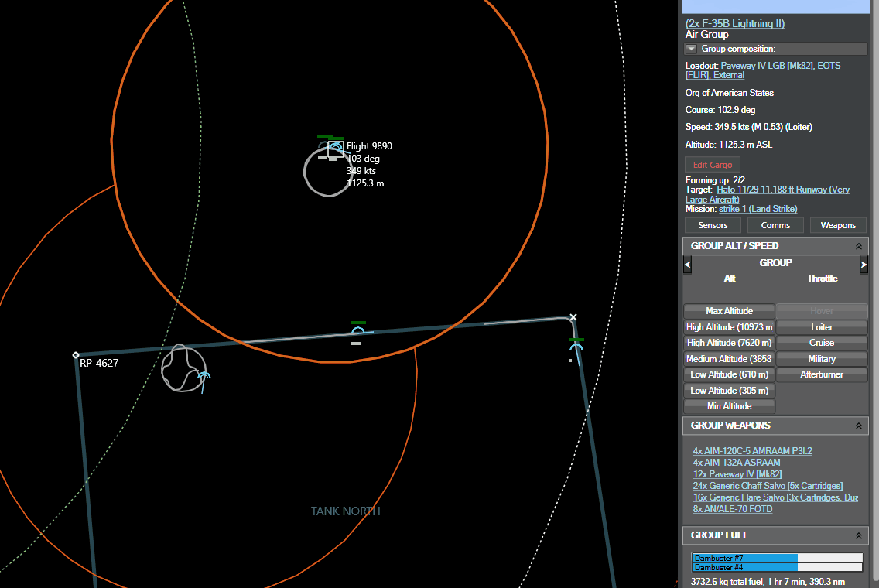Select the aircraft icon east of RP-4627
Viewport: 879px width, 588px height.
(x=204, y=378)
